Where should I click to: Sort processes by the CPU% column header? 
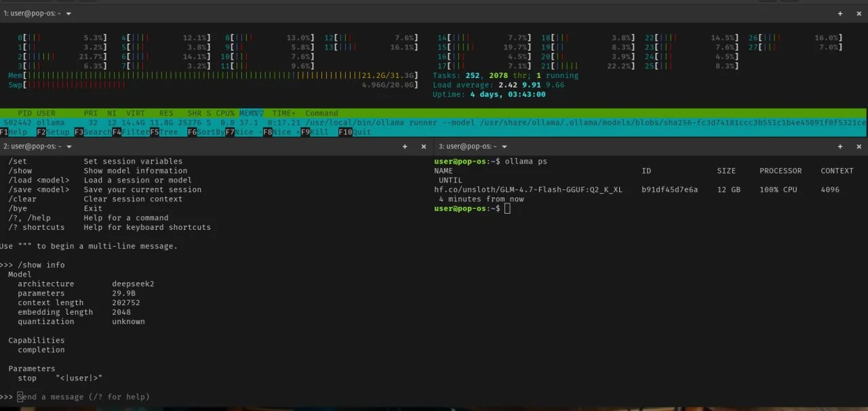coord(224,113)
